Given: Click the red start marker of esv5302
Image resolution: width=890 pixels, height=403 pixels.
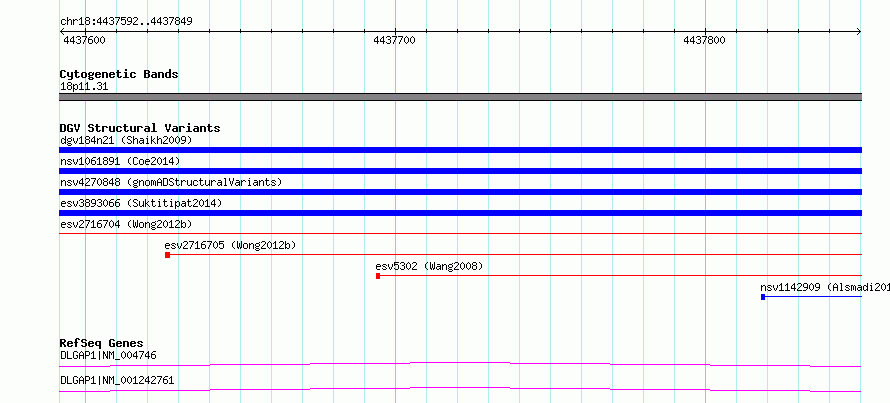Looking at the screenshot, I should pos(378,276).
